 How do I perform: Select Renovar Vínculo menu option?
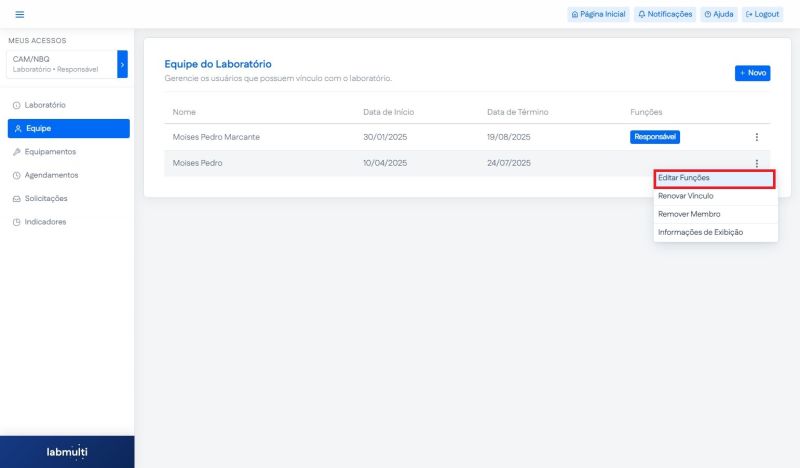[714, 196]
